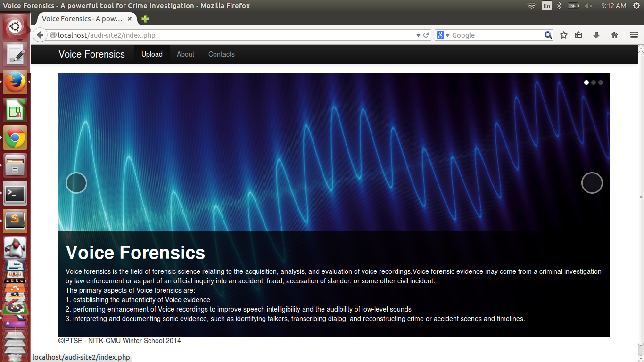The height and width of the screenshot is (362, 644).
Task: Click the Voice Forensics brand link
Action: coord(92,54)
